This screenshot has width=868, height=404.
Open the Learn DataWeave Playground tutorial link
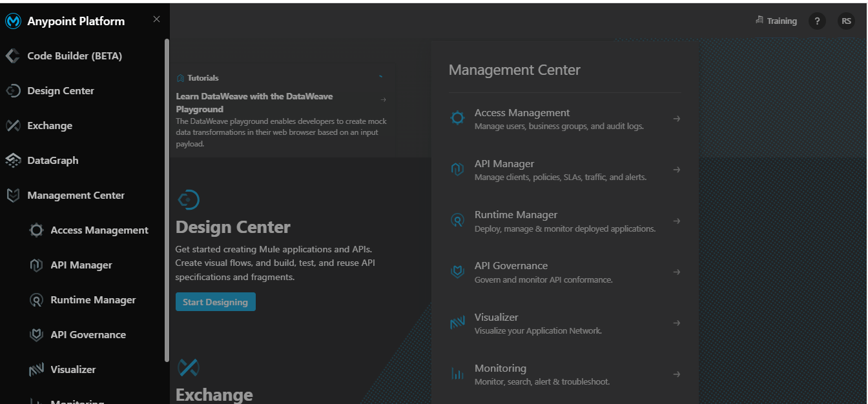coord(254,103)
